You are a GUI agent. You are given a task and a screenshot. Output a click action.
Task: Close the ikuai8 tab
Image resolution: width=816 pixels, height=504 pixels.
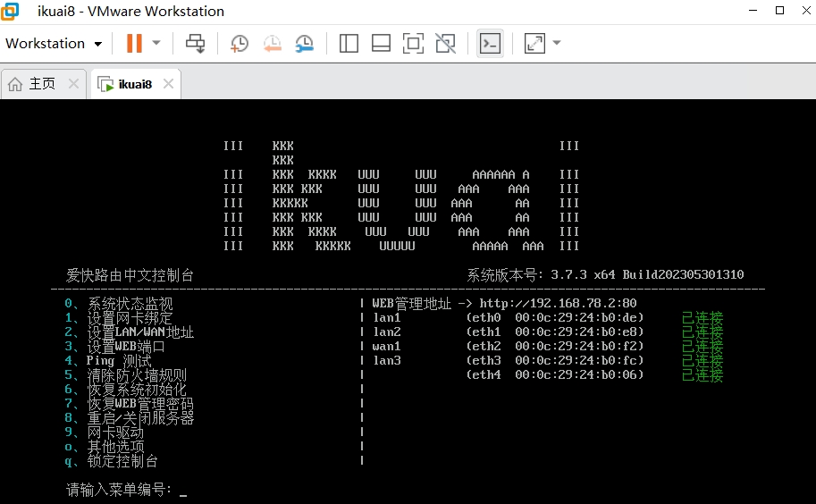(x=168, y=83)
